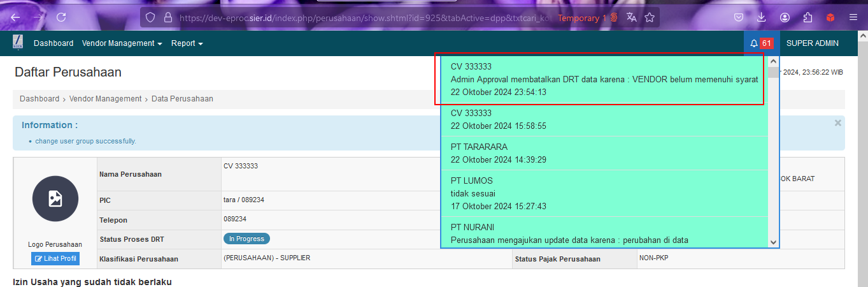Select the company name value CV 333333
868x287 pixels.
241,166
